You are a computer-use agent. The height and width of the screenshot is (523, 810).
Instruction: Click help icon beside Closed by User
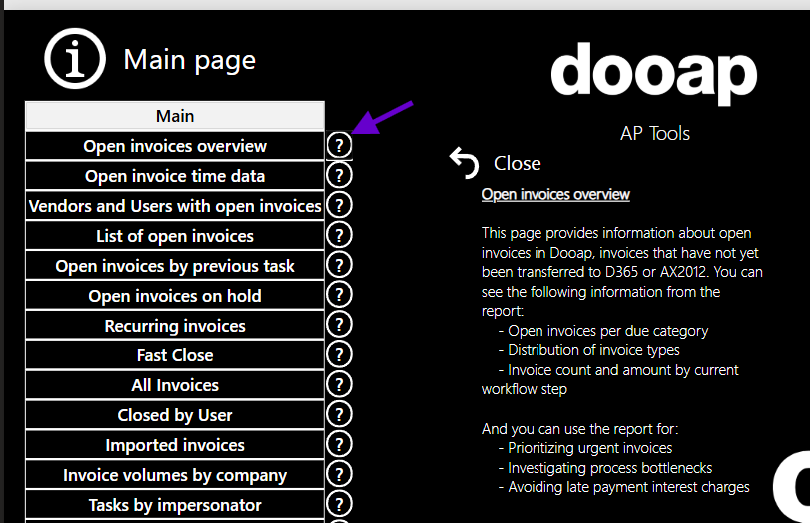339,414
